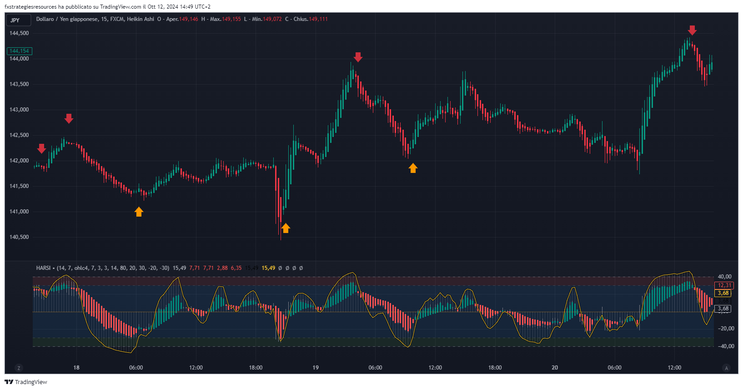This screenshot has height=390, width=743.
Task: Click the 143,000 price axis label
Action: pyautogui.click(x=19, y=109)
